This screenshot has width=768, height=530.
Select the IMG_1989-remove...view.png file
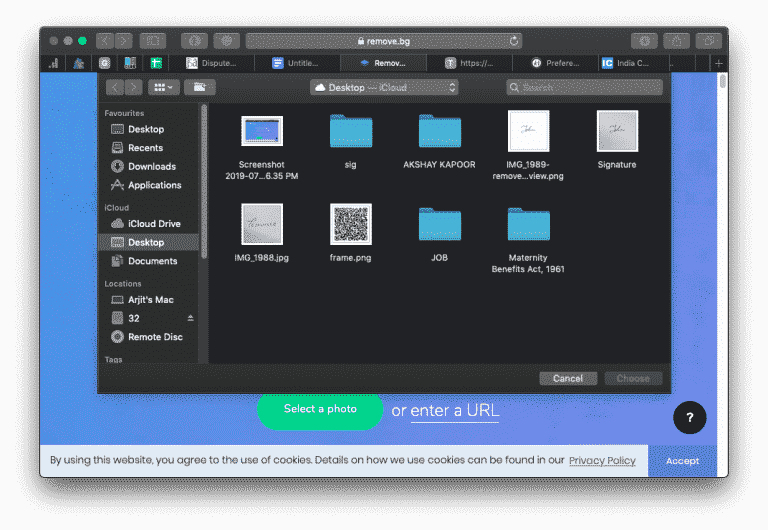coord(528,131)
